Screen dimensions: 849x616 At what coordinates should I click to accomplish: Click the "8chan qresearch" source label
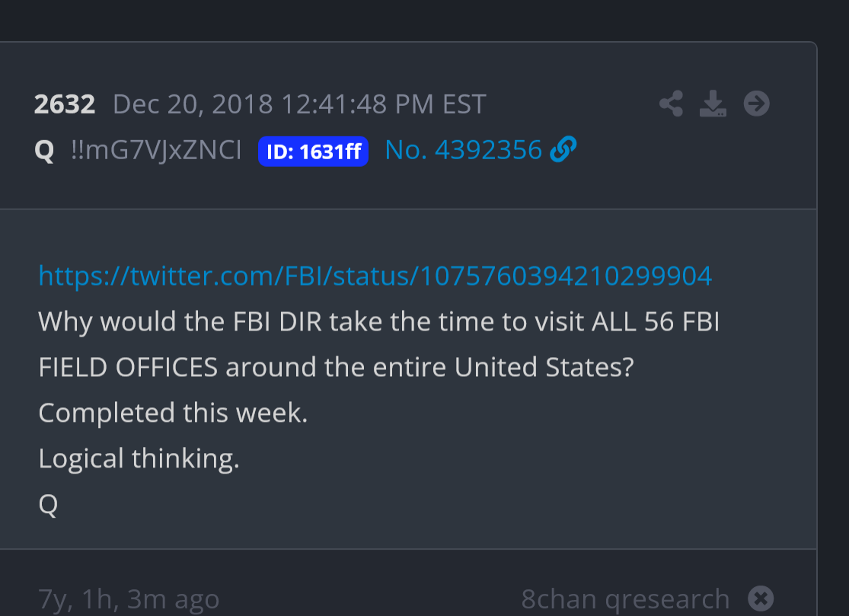[x=625, y=599]
